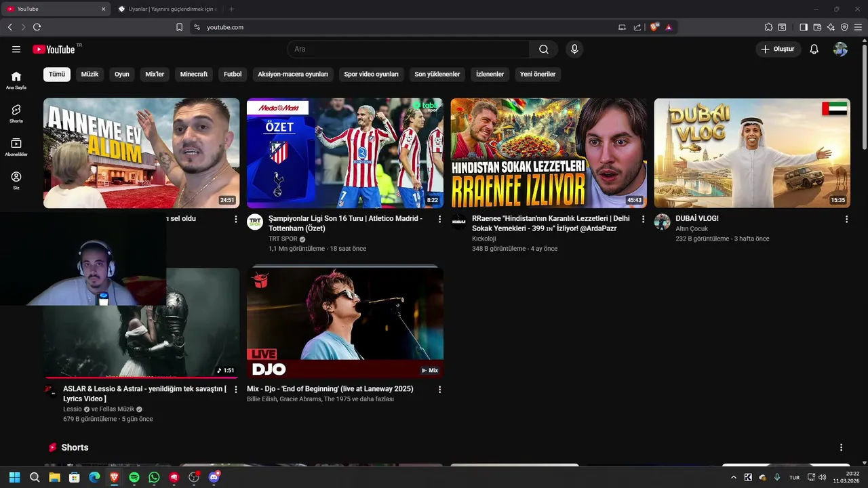Open Shorts section more options menu
Viewport: 868px width, 488px height.
tap(841, 447)
